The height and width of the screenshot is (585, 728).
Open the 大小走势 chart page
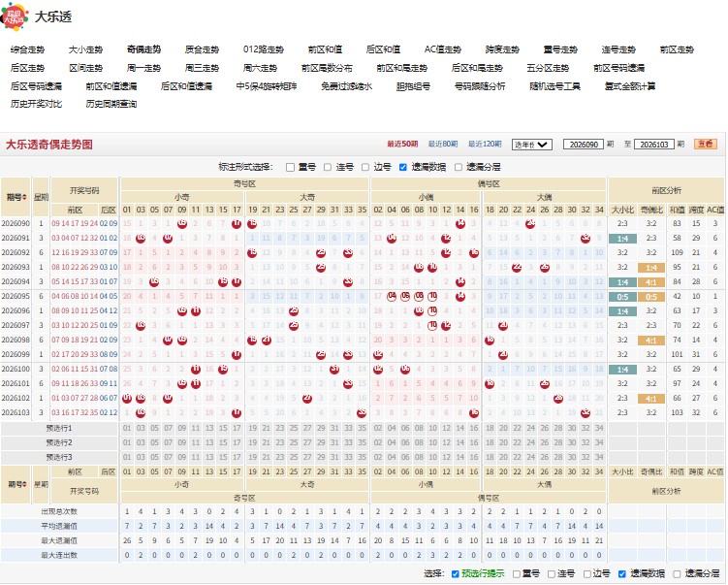pyautogui.click(x=85, y=49)
